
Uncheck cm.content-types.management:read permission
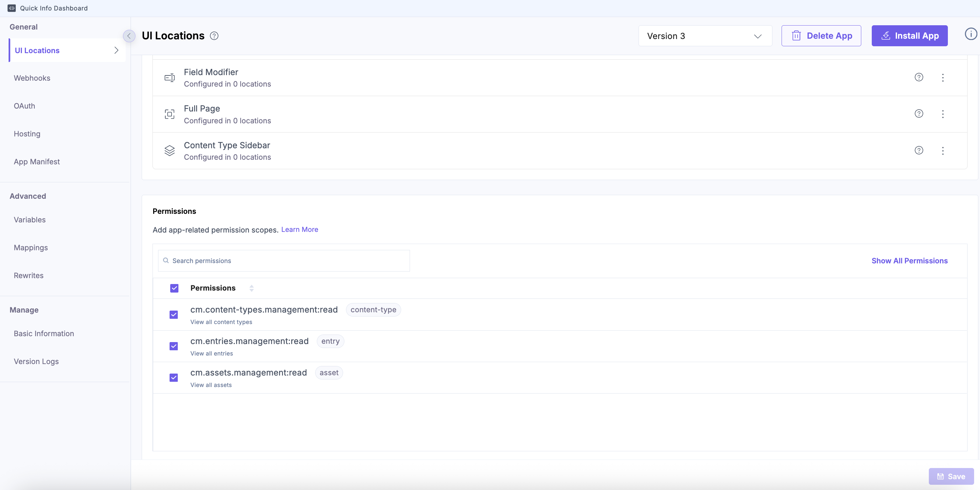point(174,315)
